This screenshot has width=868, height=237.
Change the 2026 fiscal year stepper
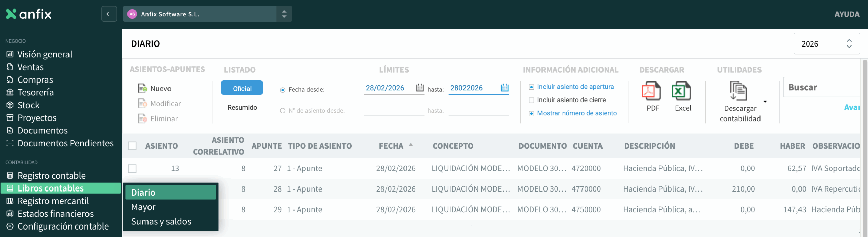[849, 43]
